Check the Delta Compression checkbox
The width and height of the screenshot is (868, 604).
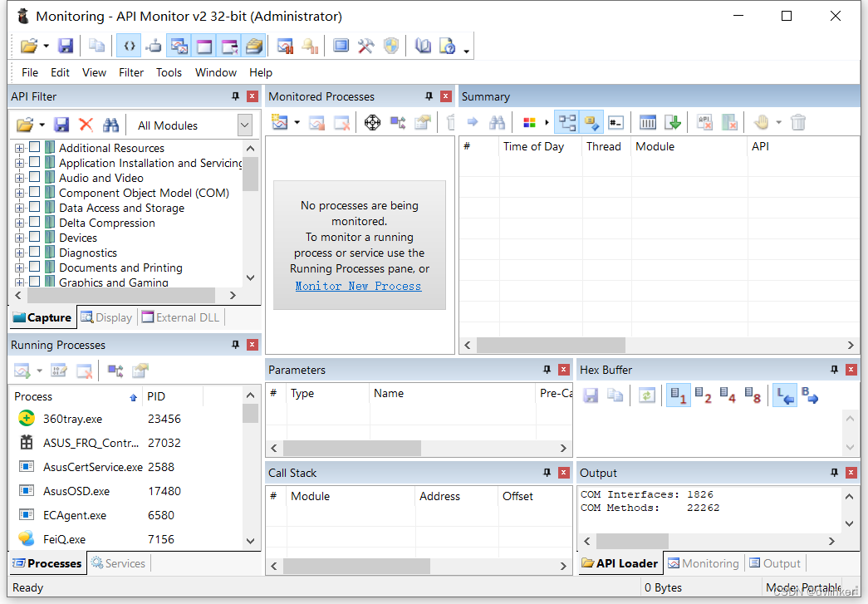(x=34, y=222)
